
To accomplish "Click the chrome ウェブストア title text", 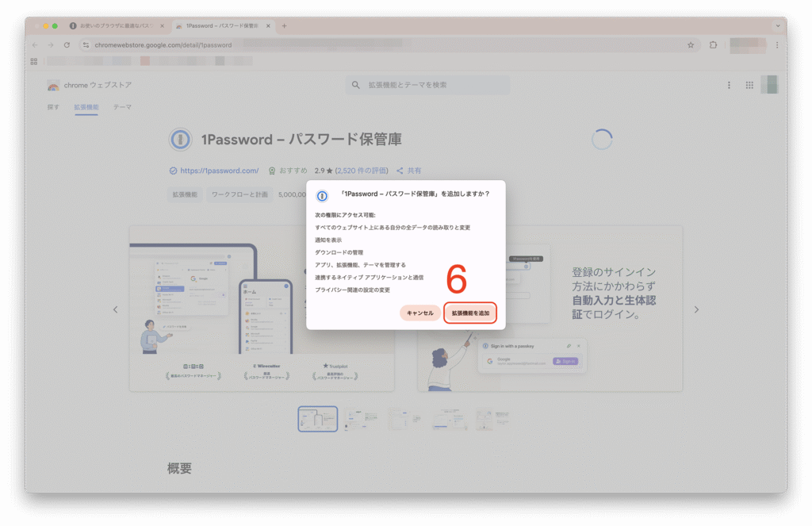I will coord(98,85).
